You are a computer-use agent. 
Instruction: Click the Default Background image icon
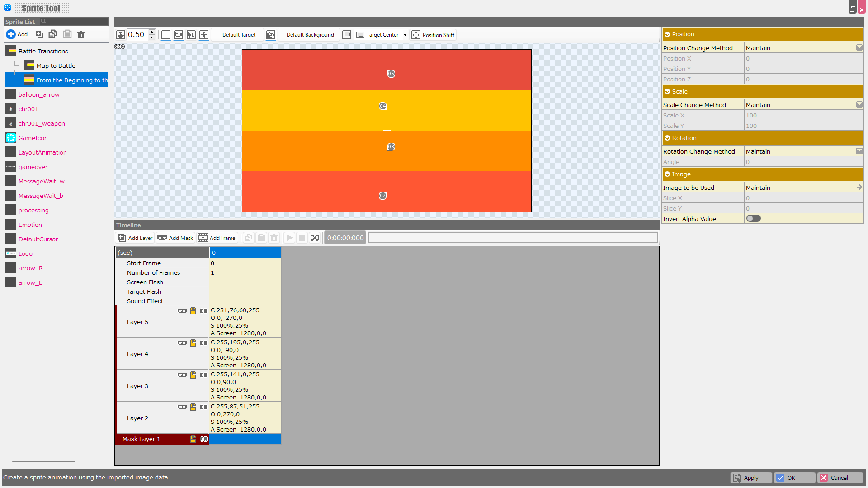[271, 35]
